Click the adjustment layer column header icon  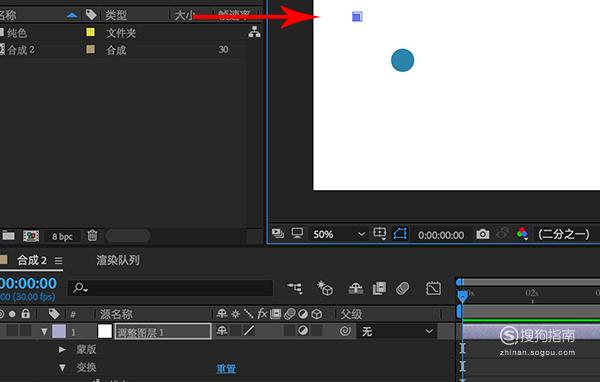pos(303,314)
